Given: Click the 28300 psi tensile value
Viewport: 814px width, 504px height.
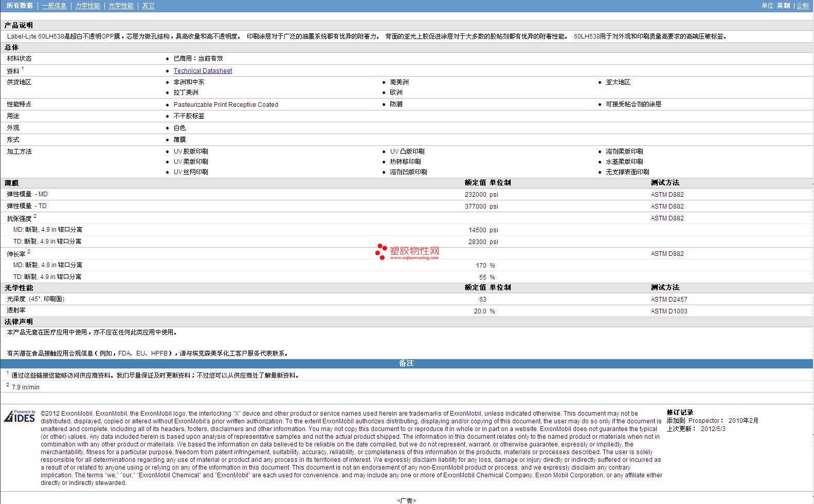Looking at the screenshot, I should tap(483, 242).
